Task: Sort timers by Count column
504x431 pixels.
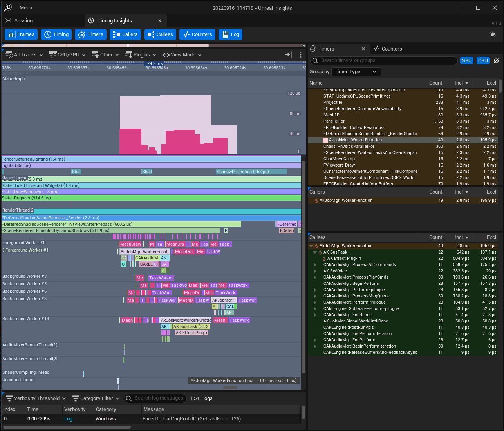Action: pyautogui.click(x=430, y=83)
